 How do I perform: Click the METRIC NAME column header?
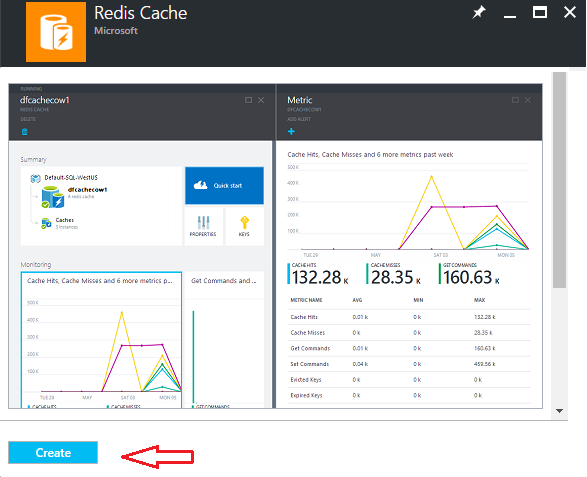tap(306, 300)
